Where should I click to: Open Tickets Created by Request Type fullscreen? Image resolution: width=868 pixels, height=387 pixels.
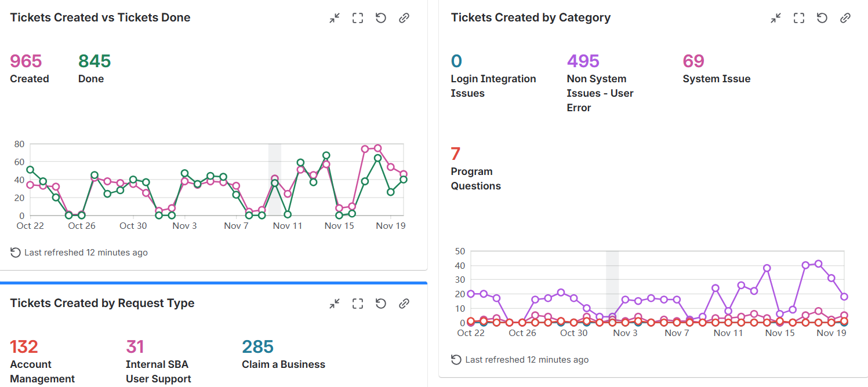pyautogui.click(x=358, y=304)
